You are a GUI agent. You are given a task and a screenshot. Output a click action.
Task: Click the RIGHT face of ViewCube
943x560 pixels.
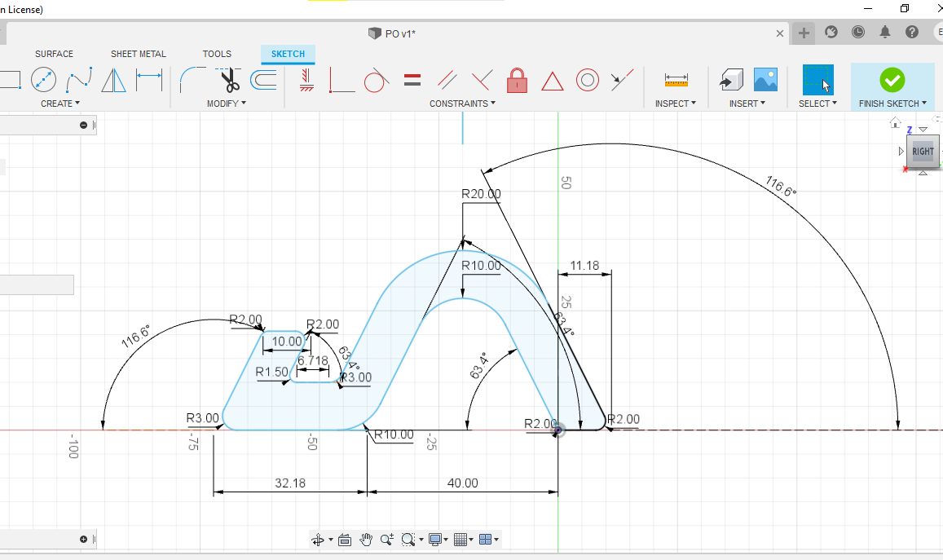coord(923,152)
